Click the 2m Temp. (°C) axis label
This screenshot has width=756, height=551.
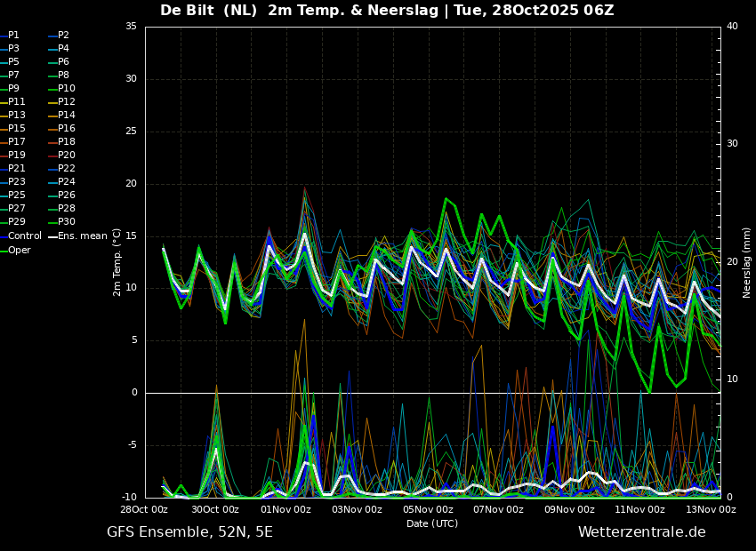coord(117,262)
